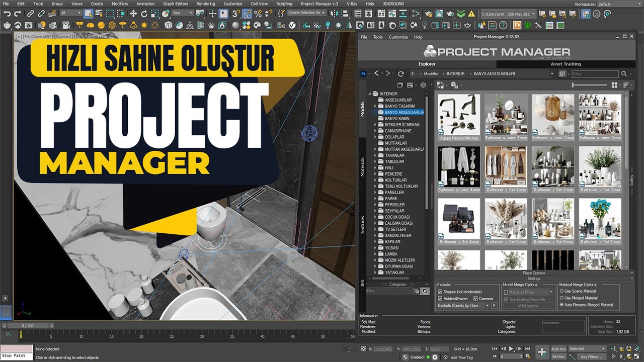Image resolution: width=644 pixels, height=362 pixels.
Task: Toggle the Hidden&Frozen checkbox
Action: 440,299
